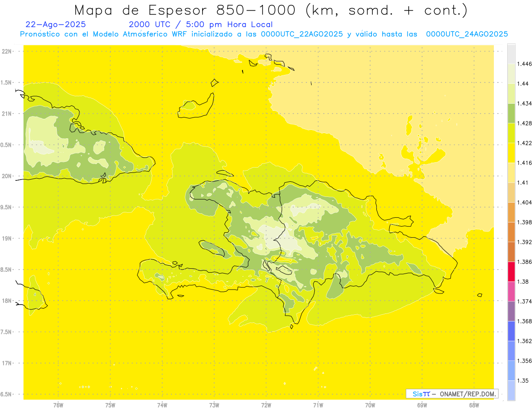Click the latitude label "20N"
The image size is (532, 411).
click(7, 176)
